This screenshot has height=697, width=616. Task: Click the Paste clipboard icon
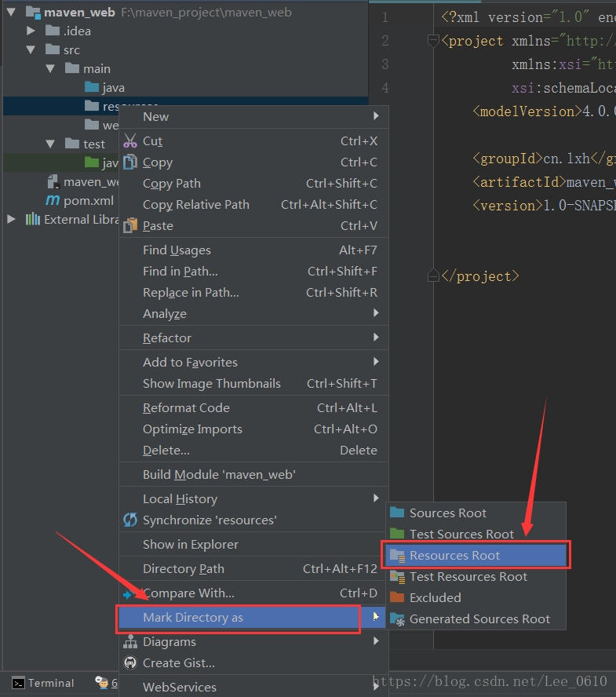130,226
